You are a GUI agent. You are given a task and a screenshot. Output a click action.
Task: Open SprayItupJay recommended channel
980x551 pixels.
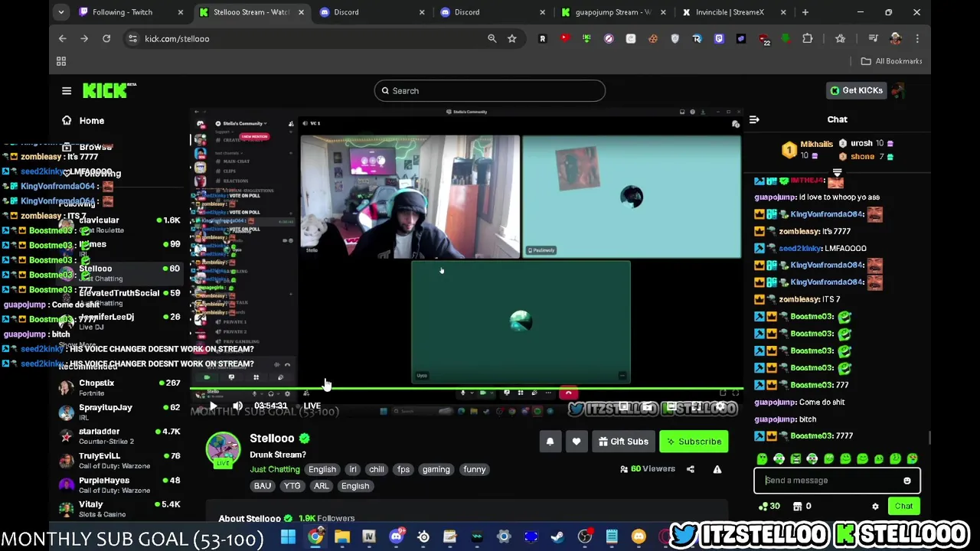coord(119,412)
